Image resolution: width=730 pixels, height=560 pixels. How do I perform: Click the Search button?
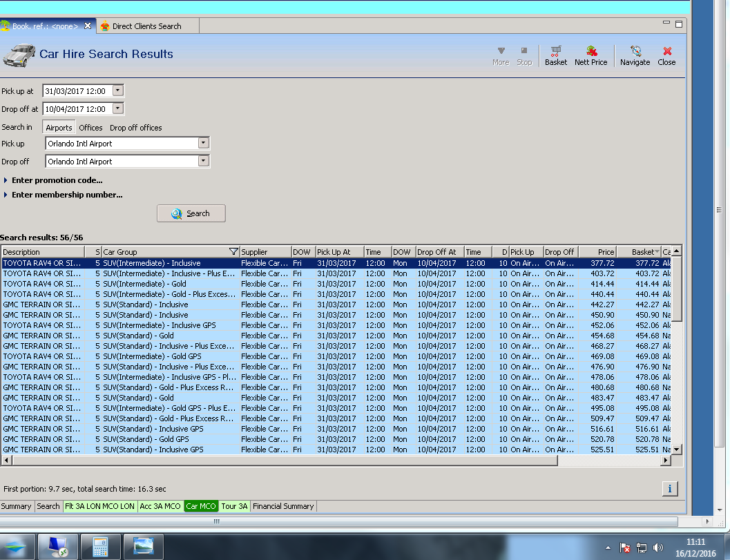[191, 213]
